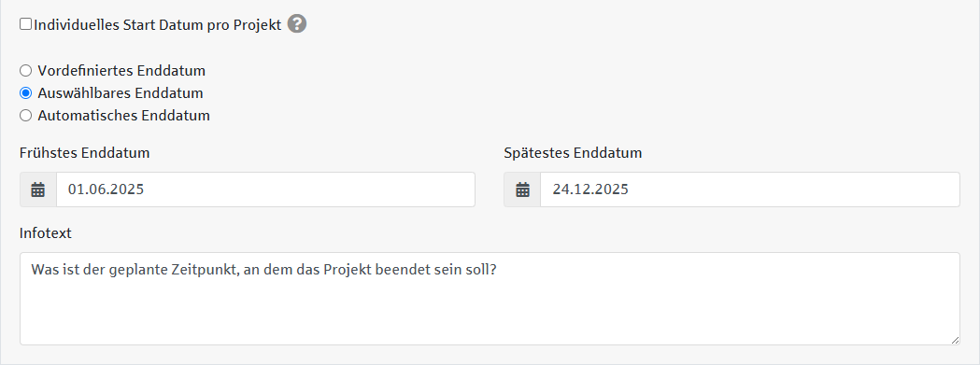Place cursor after 'soll?' in Infotext
Screen dimensions: 980x365
[x=498, y=270]
